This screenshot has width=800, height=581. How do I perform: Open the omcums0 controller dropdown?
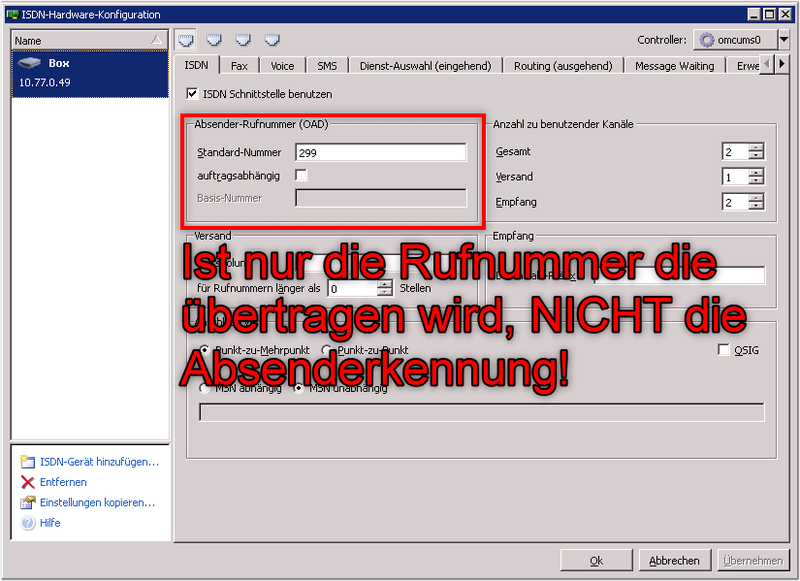tap(785, 40)
